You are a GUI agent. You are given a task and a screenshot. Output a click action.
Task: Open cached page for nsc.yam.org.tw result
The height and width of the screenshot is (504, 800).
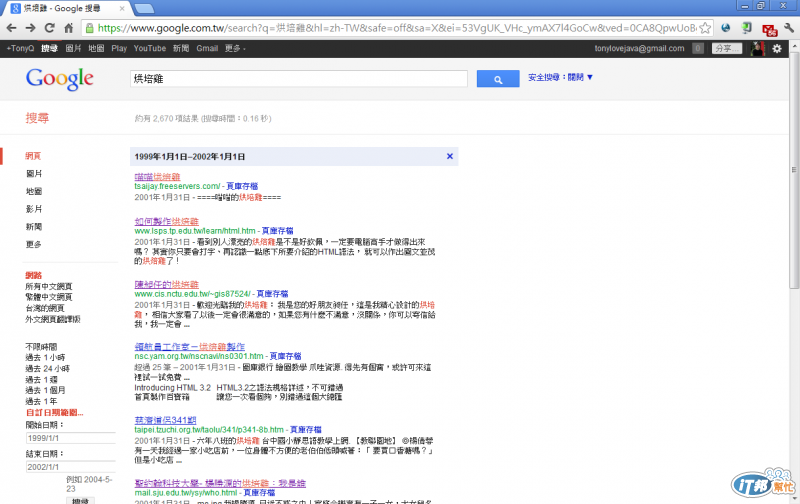285,356
